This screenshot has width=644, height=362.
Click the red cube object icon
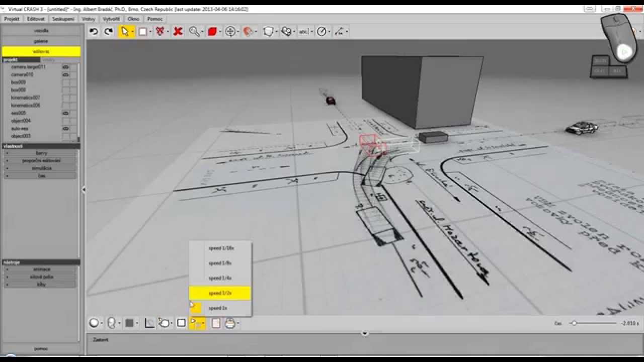[212, 32]
